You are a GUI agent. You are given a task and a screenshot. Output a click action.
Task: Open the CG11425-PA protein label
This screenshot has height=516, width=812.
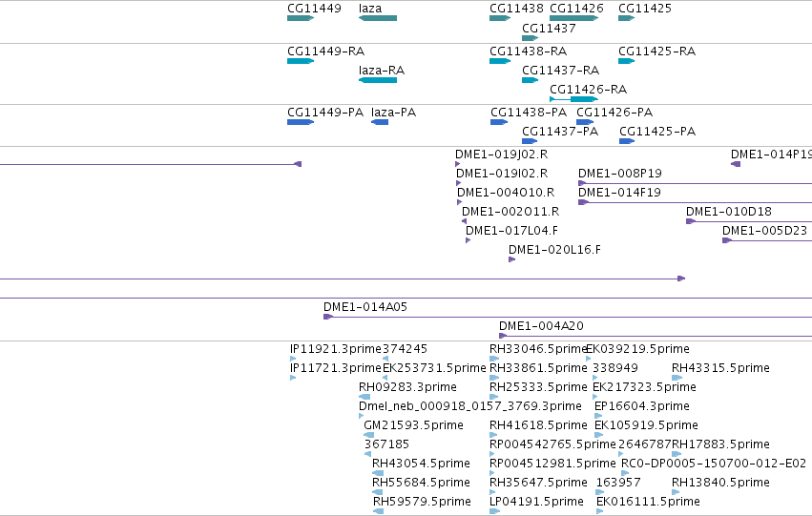657,132
